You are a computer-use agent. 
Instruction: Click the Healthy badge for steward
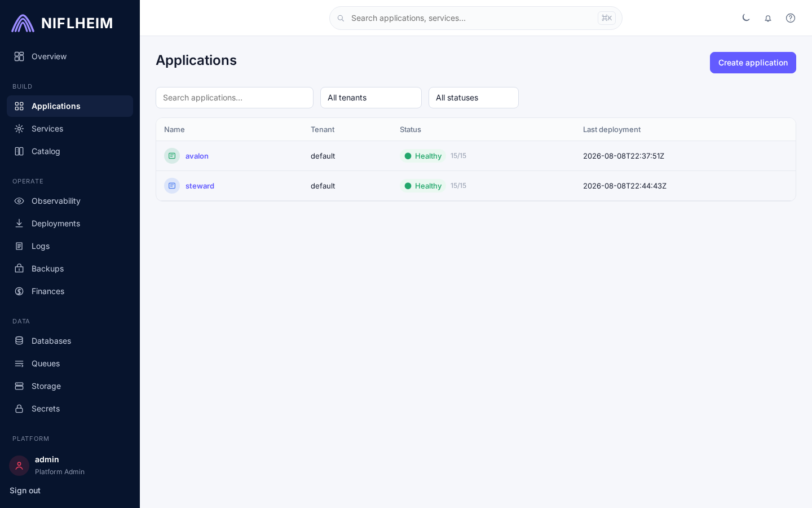(423, 186)
